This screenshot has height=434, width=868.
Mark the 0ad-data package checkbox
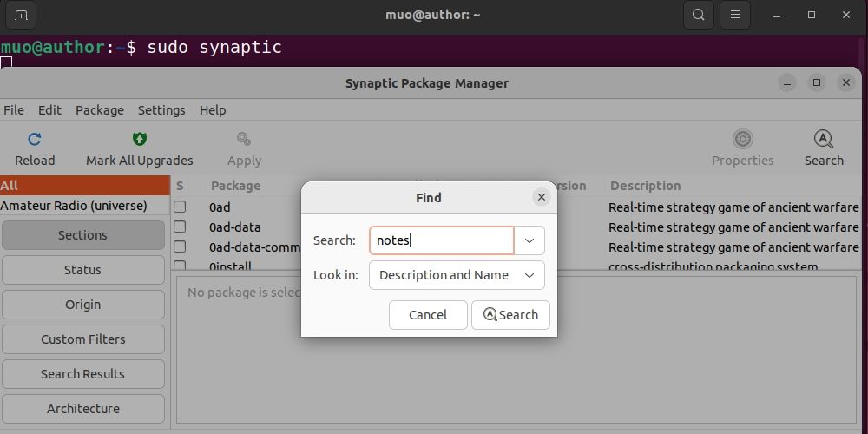pos(180,227)
